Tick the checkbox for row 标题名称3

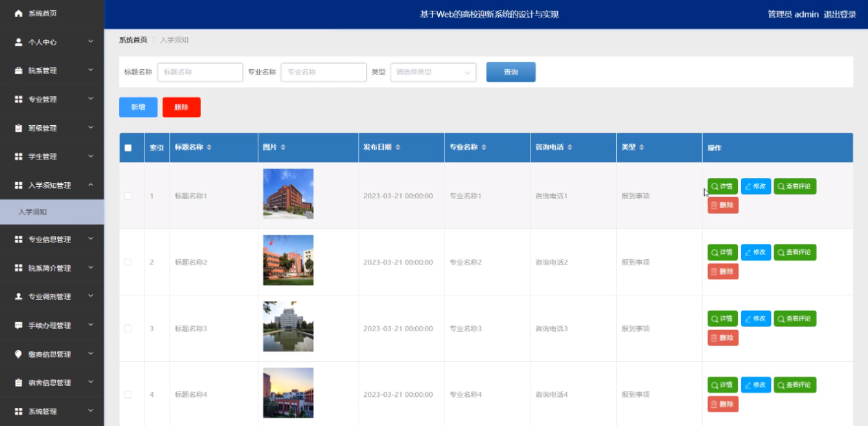coord(128,328)
